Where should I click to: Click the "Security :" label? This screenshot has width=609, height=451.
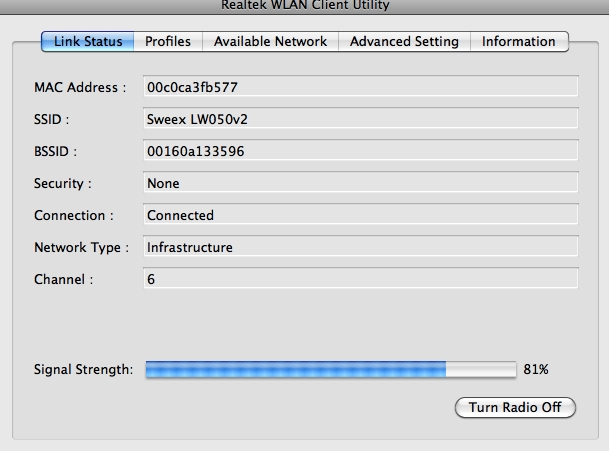(x=62, y=183)
